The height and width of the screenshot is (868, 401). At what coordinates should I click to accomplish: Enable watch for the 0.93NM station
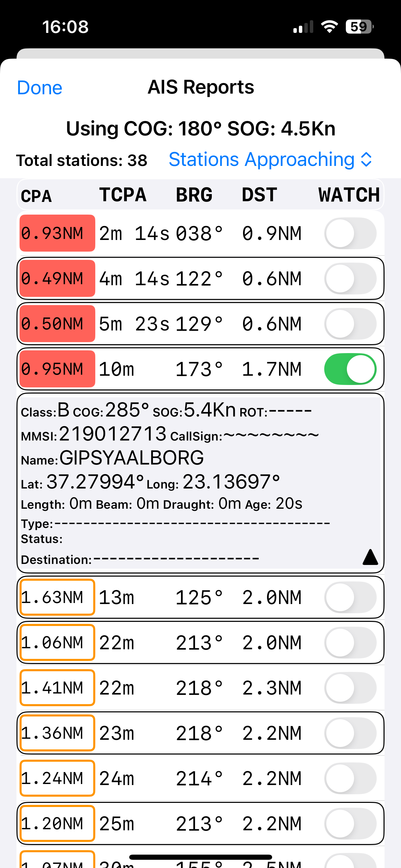coord(350,233)
